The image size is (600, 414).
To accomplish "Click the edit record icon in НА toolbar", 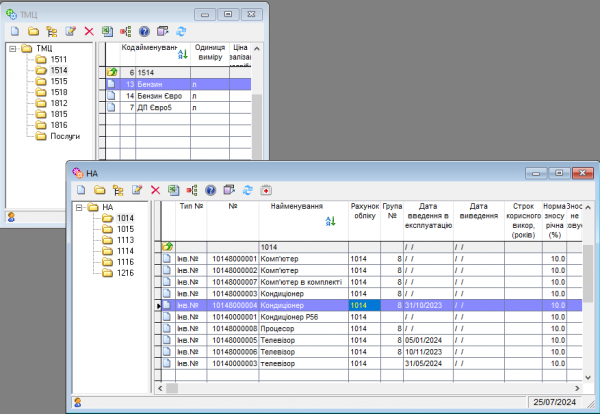I will (135, 190).
